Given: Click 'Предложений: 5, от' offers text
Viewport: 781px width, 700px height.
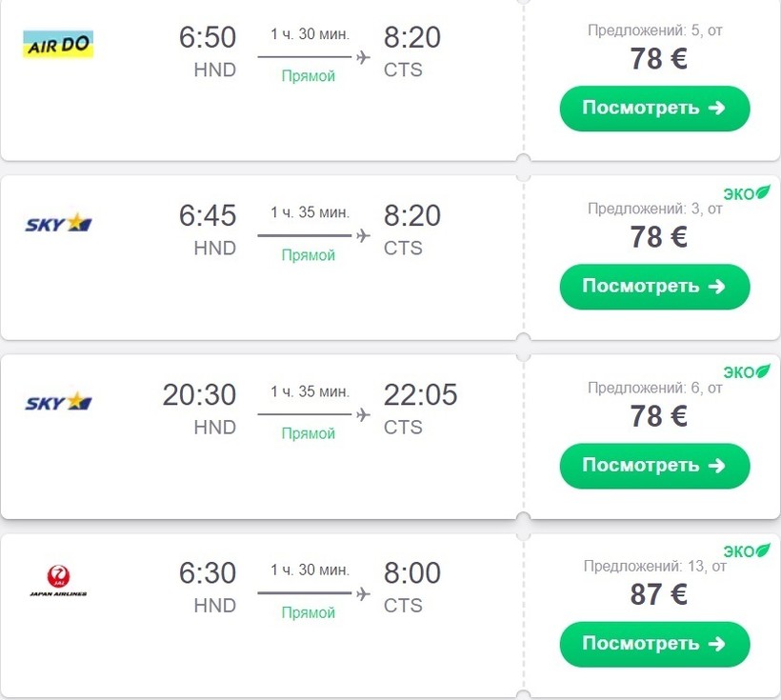Looking at the screenshot, I should (x=655, y=30).
